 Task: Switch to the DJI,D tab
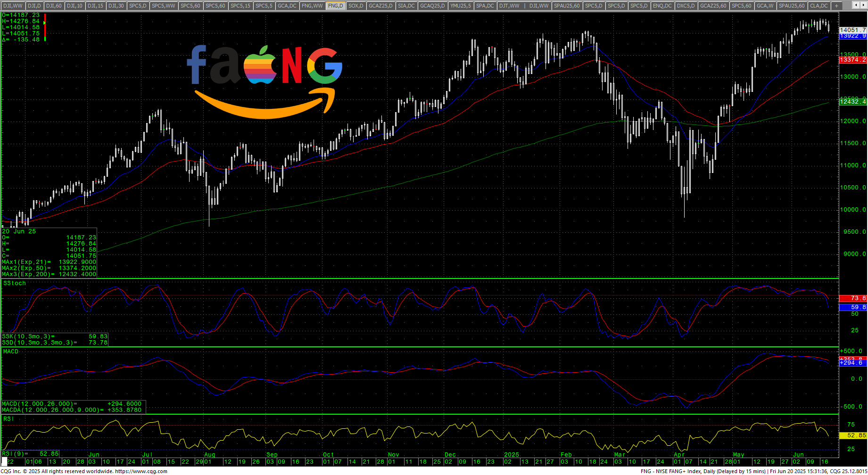point(34,6)
